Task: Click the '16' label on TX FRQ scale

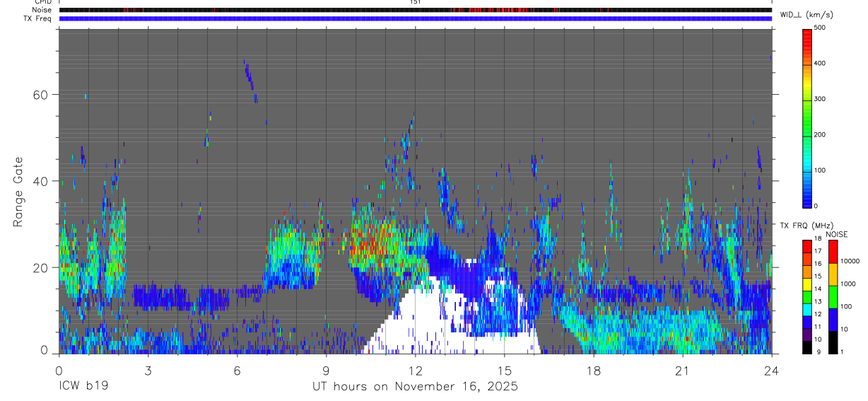Action: (818, 264)
